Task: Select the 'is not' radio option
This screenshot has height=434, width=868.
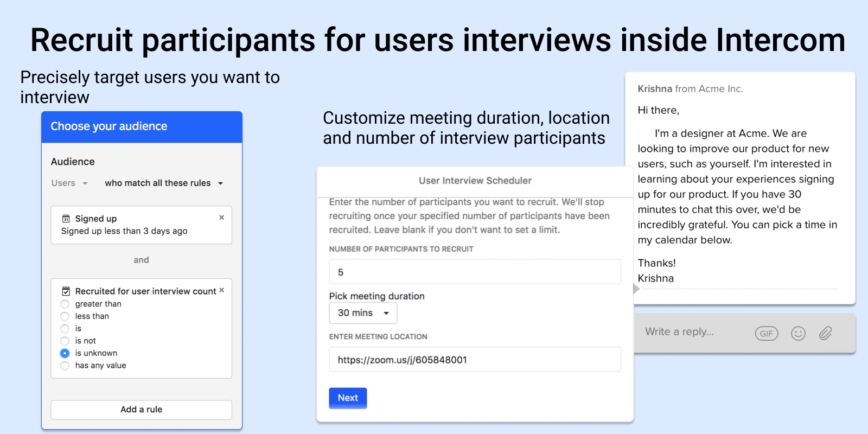Action: pyautogui.click(x=65, y=341)
